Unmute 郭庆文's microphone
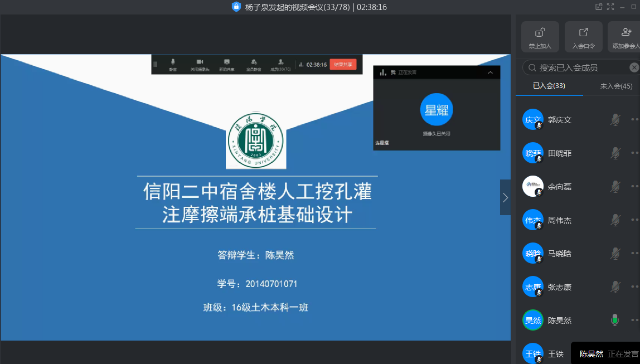The height and width of the screenshot is (364, 640). (x=615, y=119)
